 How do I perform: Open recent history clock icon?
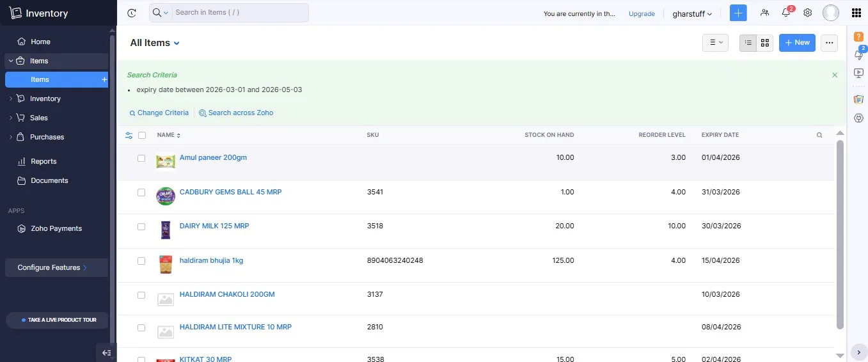132,13
